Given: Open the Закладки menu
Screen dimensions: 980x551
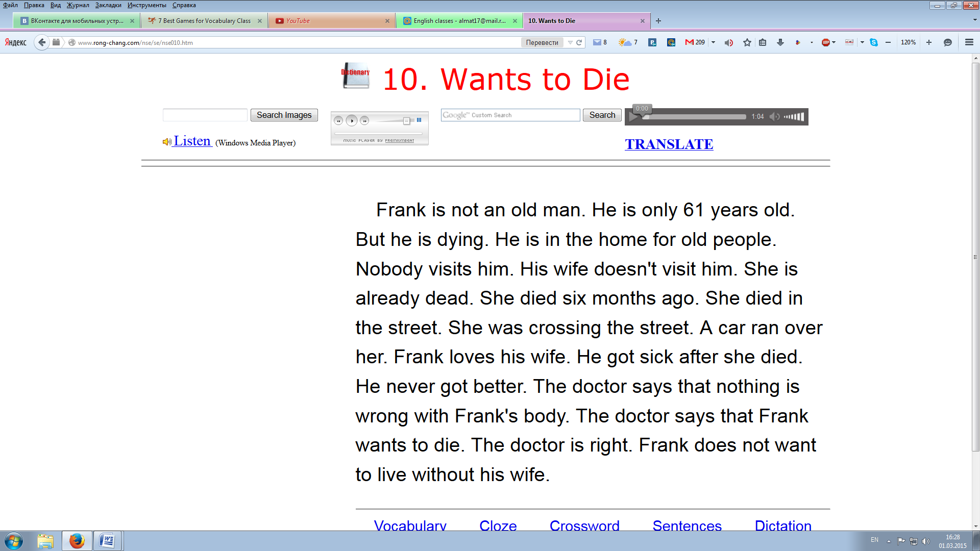Looking at the screenshot, I should [108, 5].
